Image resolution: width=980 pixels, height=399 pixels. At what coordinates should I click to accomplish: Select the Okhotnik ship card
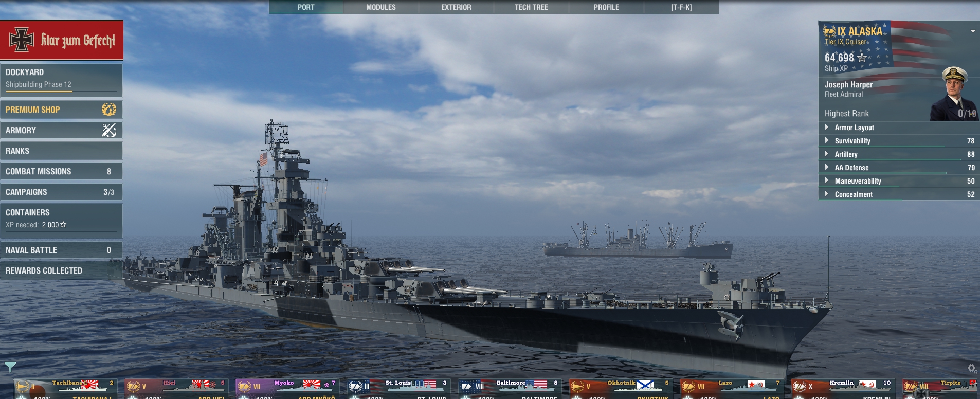click(621, 389)
